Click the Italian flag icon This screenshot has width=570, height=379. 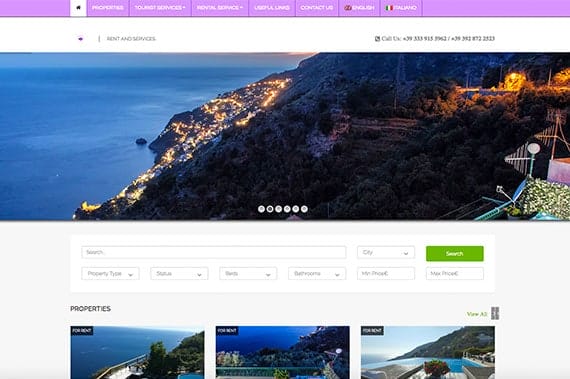[389, 8]
